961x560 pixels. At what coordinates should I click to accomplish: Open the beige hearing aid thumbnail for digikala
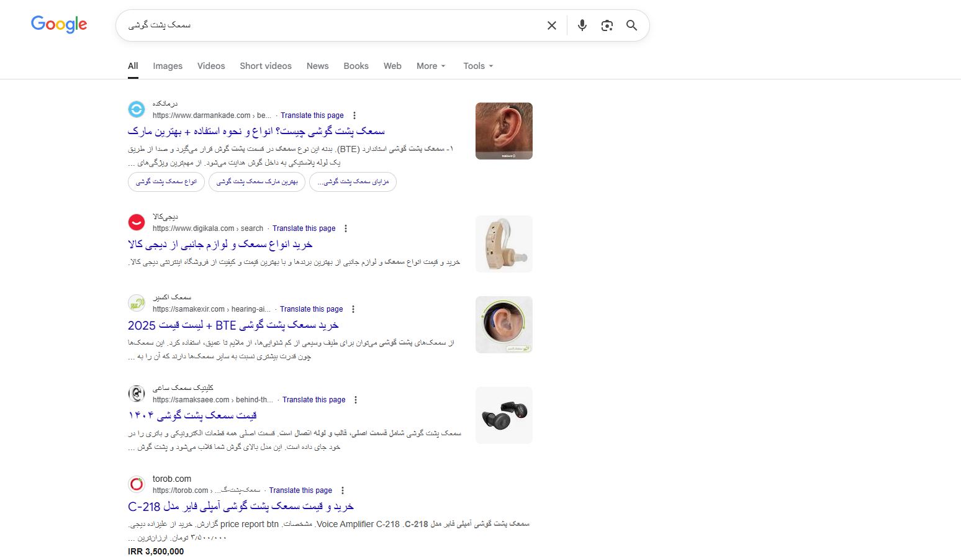(x=504, y=244)
